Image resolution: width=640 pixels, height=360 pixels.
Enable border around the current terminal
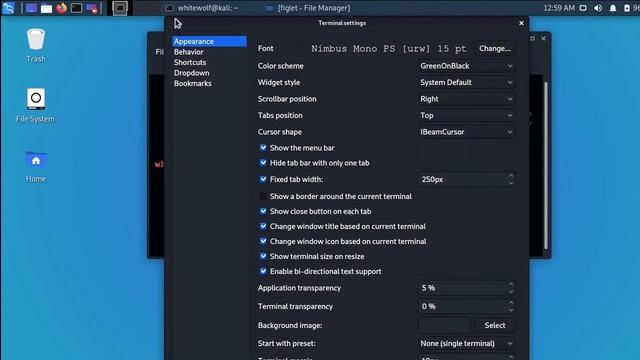coord(263,196)
